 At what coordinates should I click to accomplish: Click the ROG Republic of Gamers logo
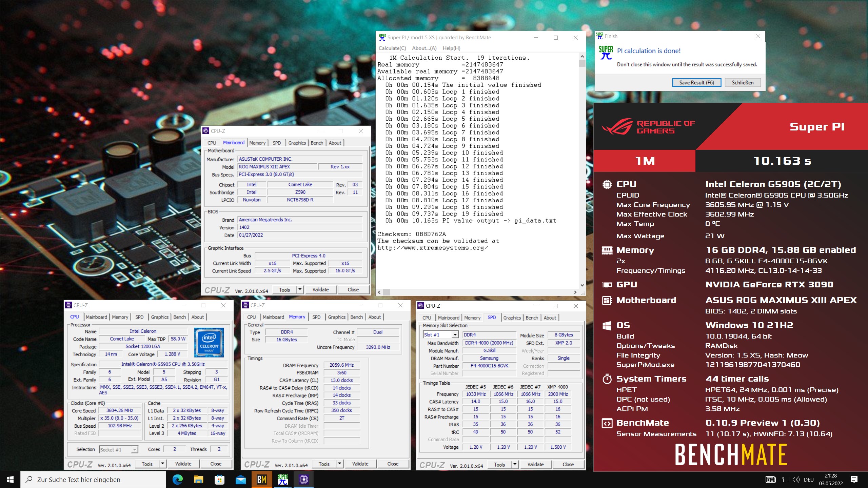(x=648, y=127)
